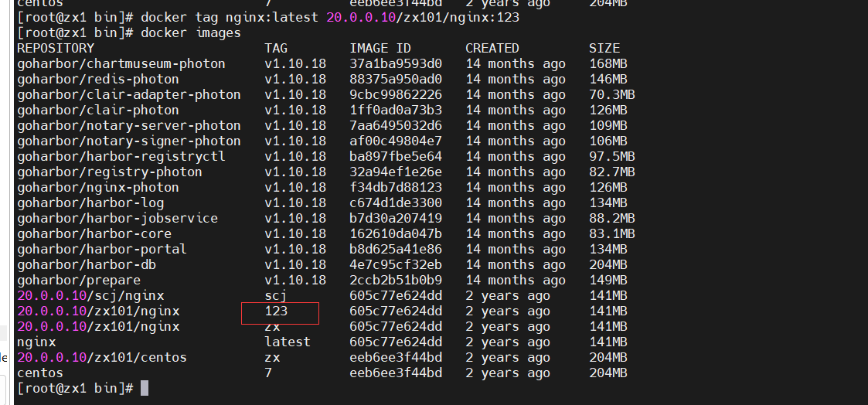This screenshot has width=868, height=405.
Task: Click the 168MB size value
Action: [x=608, y=63]
